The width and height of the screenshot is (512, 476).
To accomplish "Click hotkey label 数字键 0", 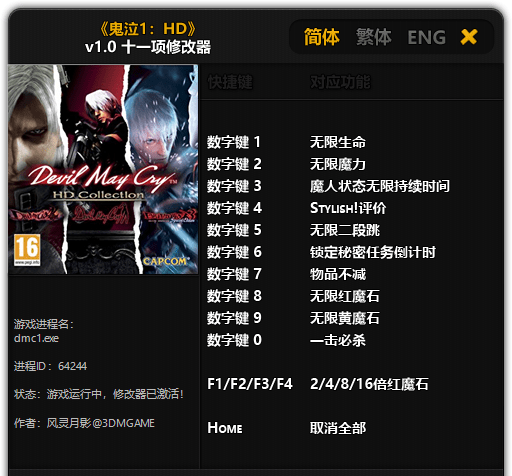I will (234, 340).
